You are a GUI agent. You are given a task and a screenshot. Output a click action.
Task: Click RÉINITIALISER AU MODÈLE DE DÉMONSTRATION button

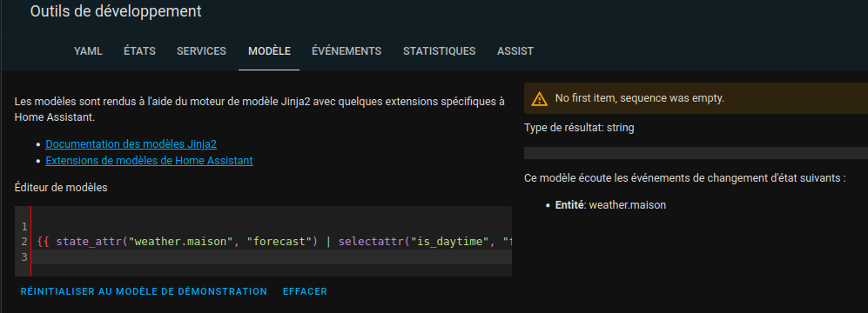coord(144,291)
